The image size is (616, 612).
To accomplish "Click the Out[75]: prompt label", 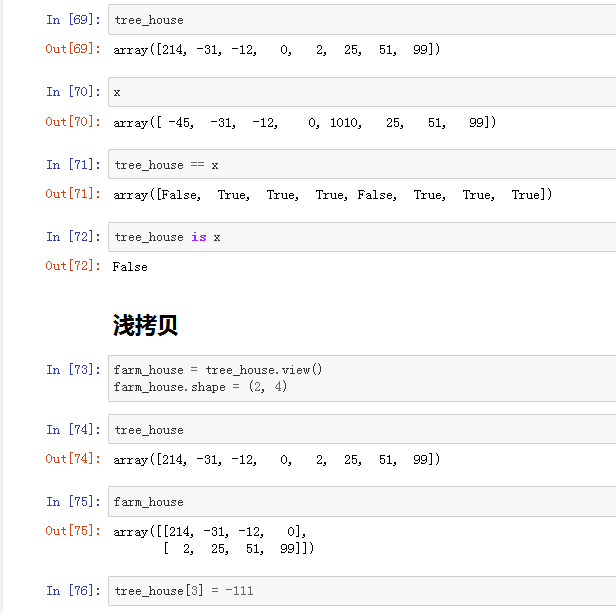I will pyautogui.click(x=73, y=531).
